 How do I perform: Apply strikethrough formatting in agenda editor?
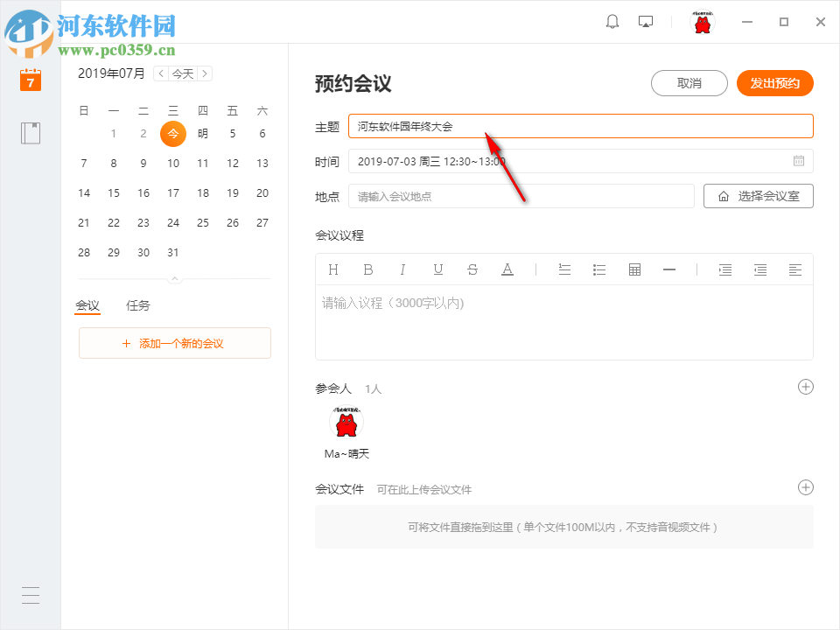pos(472,269)
